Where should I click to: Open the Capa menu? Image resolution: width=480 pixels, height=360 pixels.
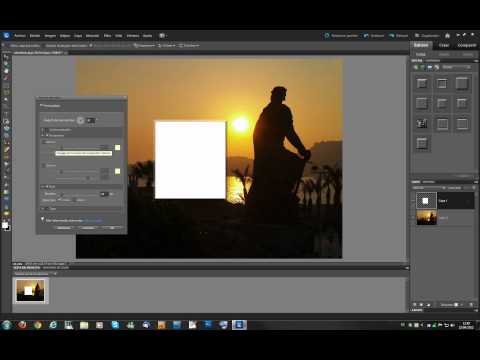[x=78, y=36]
